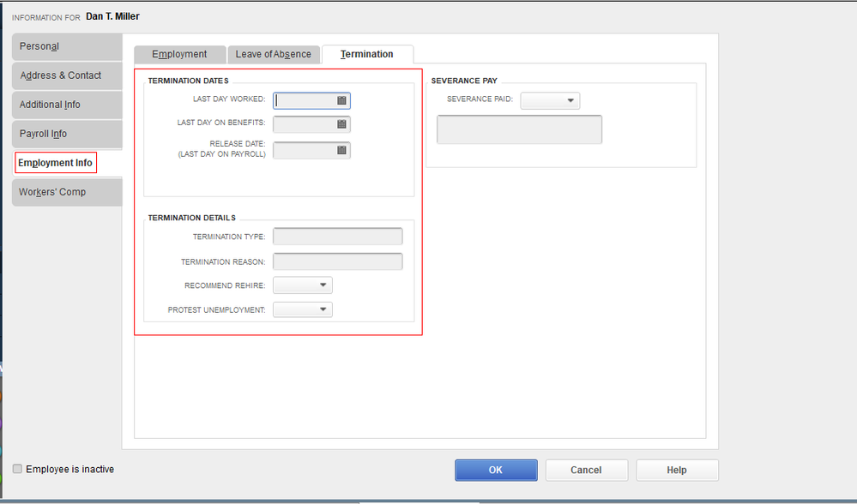Expand the Severance Paid dropdown
Viewport: 857px width, 504px height.
(x=550, y=100)
